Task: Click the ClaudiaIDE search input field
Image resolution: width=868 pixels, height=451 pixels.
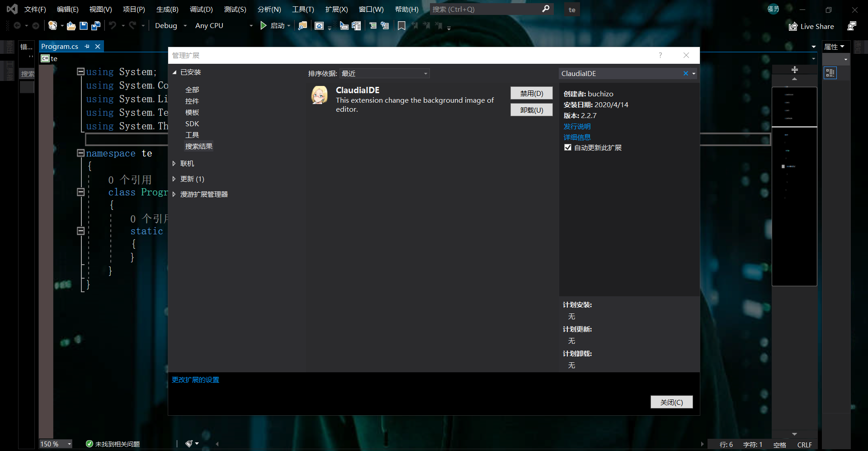Action: [621, 73]
